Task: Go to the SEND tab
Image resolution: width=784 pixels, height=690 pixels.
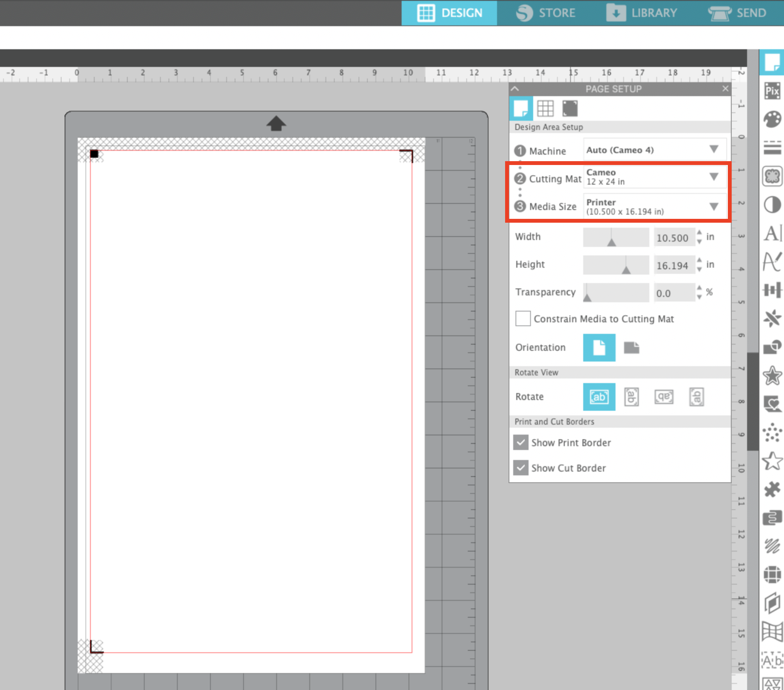Action: (737, 13)
